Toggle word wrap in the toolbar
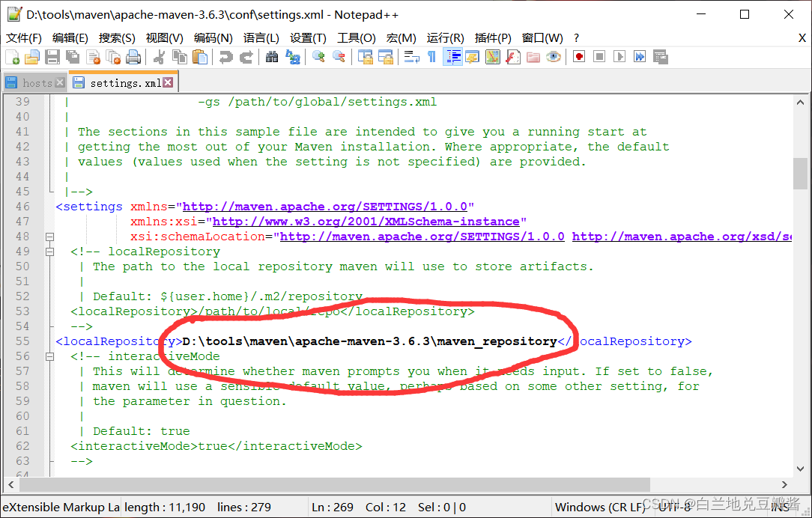Image resolution: width=812 pixels, height=518 pixels. click(x=412, y=57)
